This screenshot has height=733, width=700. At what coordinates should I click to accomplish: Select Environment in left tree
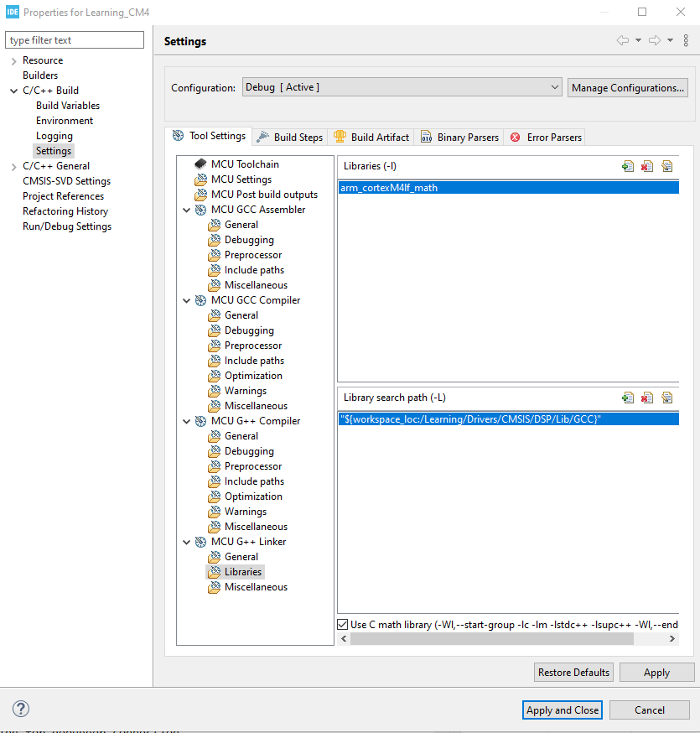point(65,121)
